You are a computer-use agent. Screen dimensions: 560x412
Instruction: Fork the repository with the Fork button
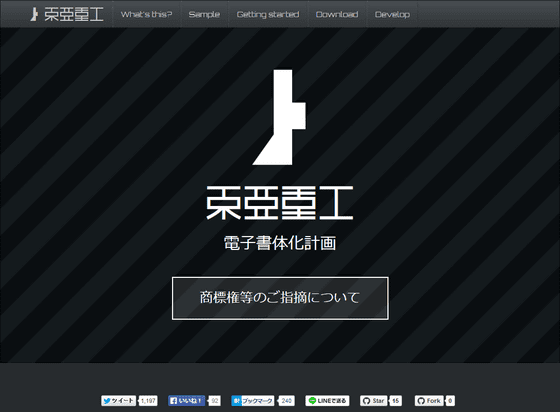[429, 401]
